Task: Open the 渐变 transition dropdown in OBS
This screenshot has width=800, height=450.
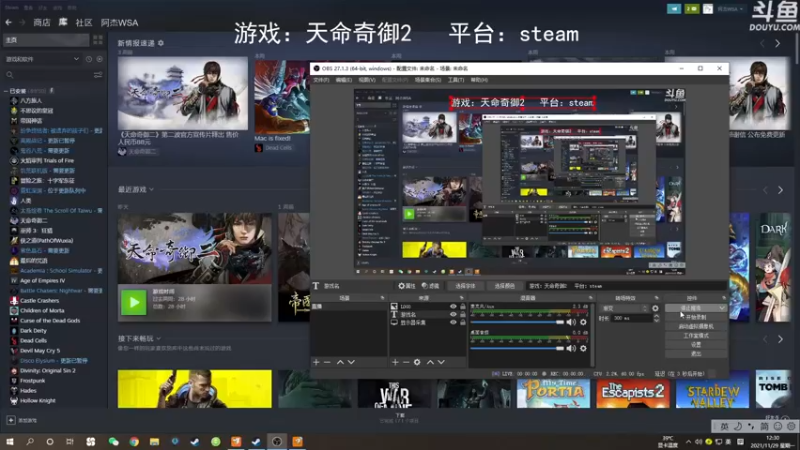Action: (x=625, y=308)
